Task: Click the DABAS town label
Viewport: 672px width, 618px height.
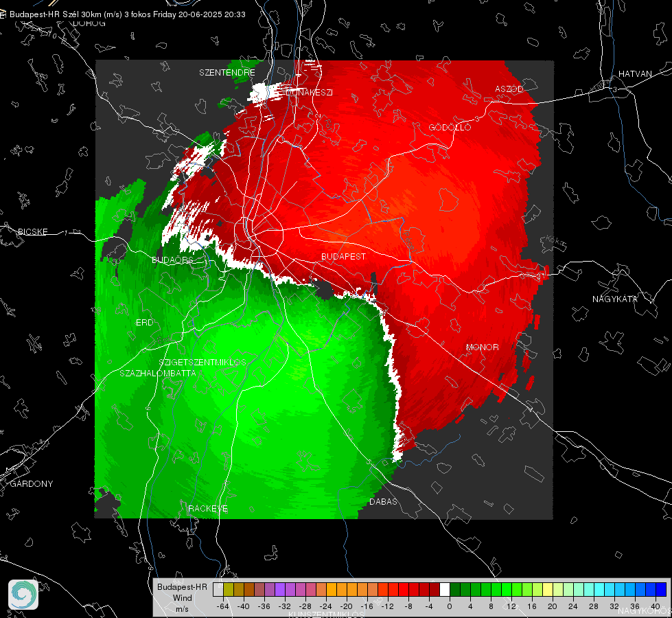Action: [384, 501]
